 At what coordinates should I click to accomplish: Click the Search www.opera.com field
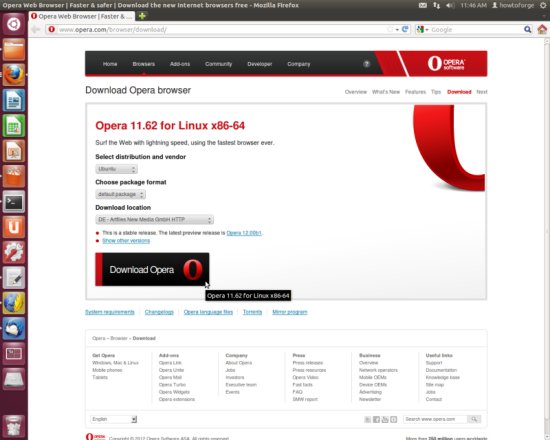click(435, 419)
